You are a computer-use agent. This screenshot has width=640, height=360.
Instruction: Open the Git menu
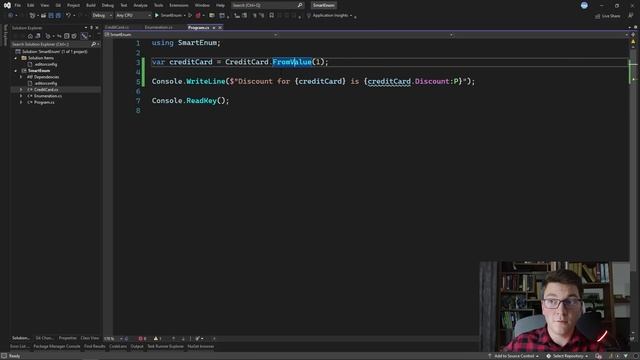58,5
